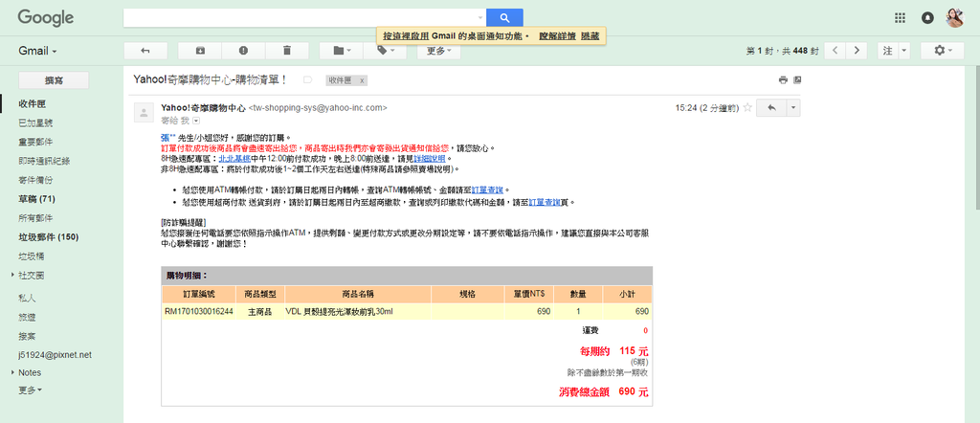Click the 撰寫 compose button
The height and width of the screenshot is (423, 980).
pyautogui.click(x=54, y=80)
